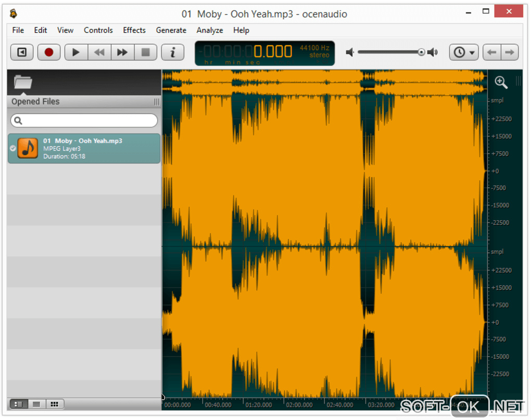The width and height of the screenshot is (531, 420).
Task: Click the Opened Files header label
Action: (35, 101)
